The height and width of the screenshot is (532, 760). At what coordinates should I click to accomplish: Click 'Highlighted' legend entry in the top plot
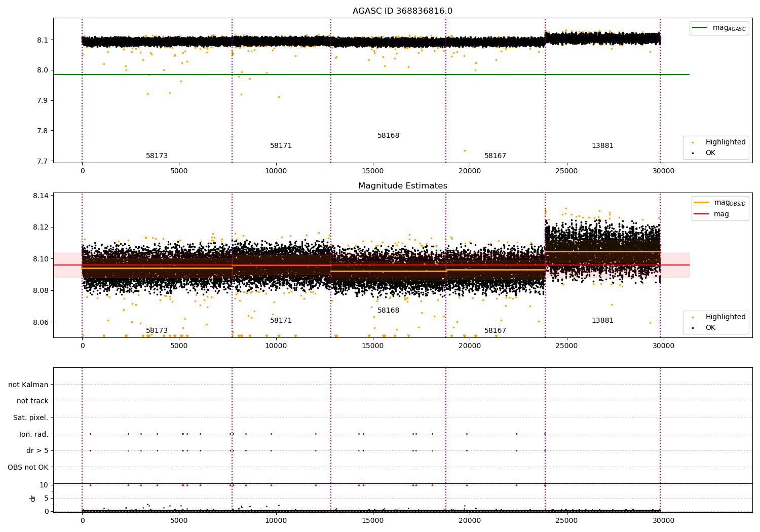(x=726, y=142)
